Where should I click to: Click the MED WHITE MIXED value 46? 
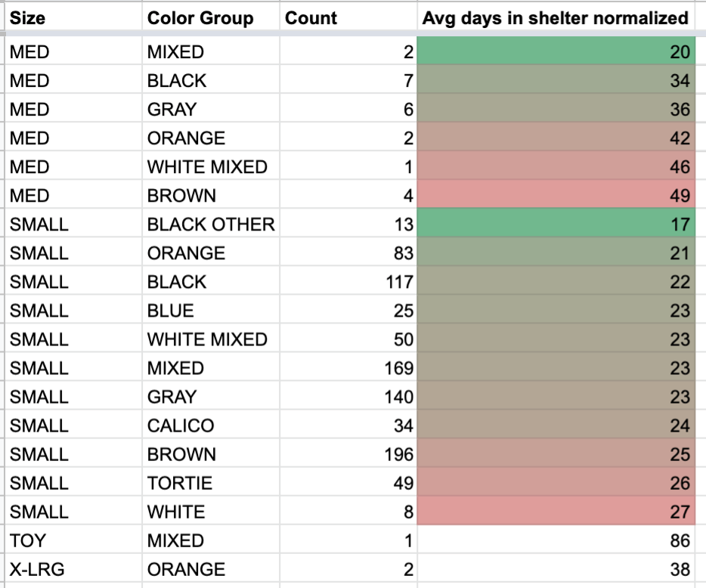coord(556,167)
